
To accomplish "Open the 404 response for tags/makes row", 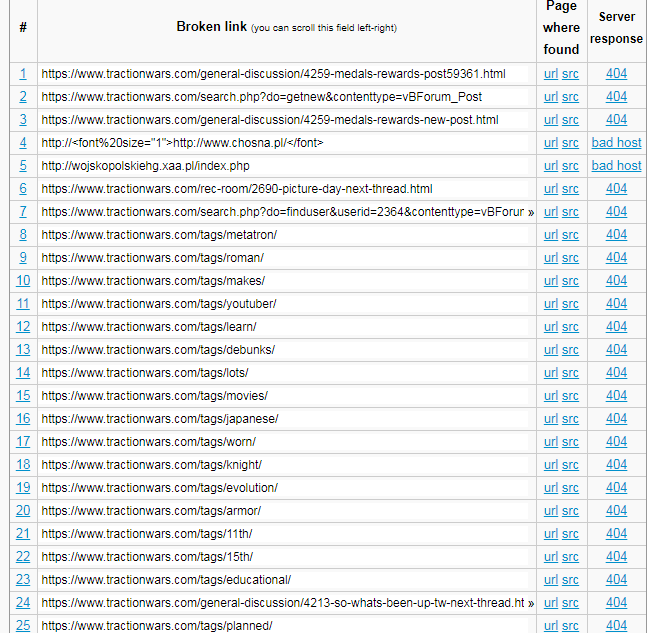I will 616,281.
